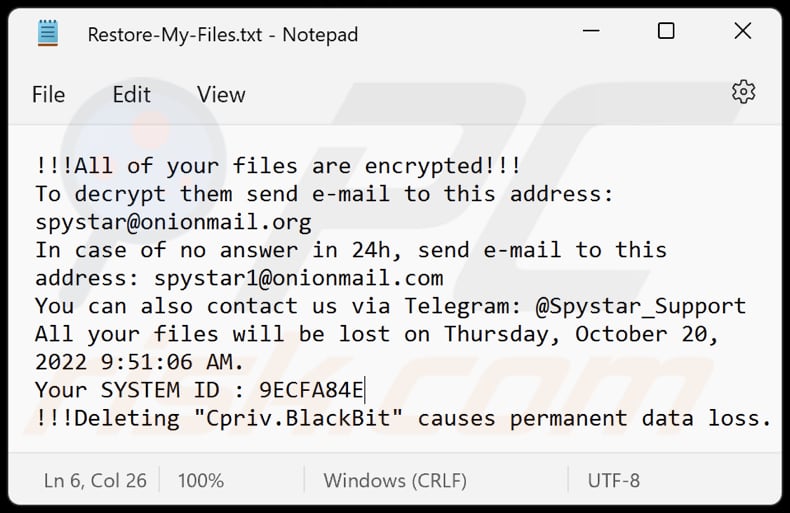Click the UTF-8 encoding indicator

click(614, 481)
